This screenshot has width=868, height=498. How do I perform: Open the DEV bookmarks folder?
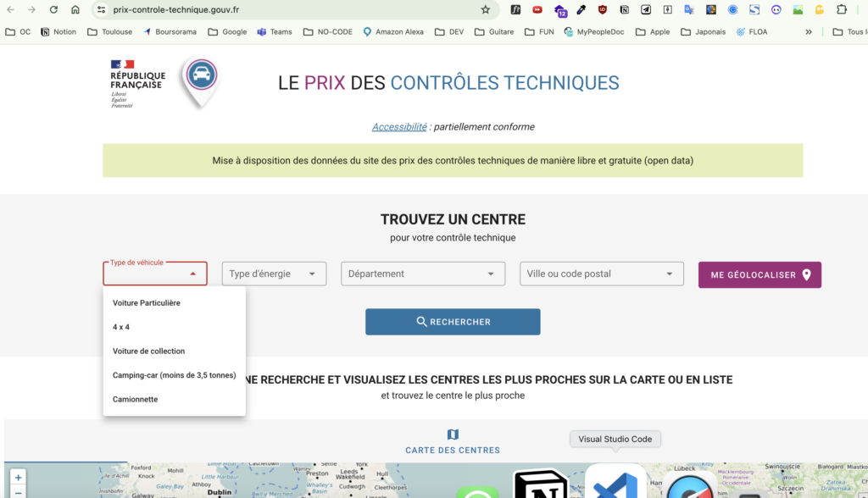449,32
